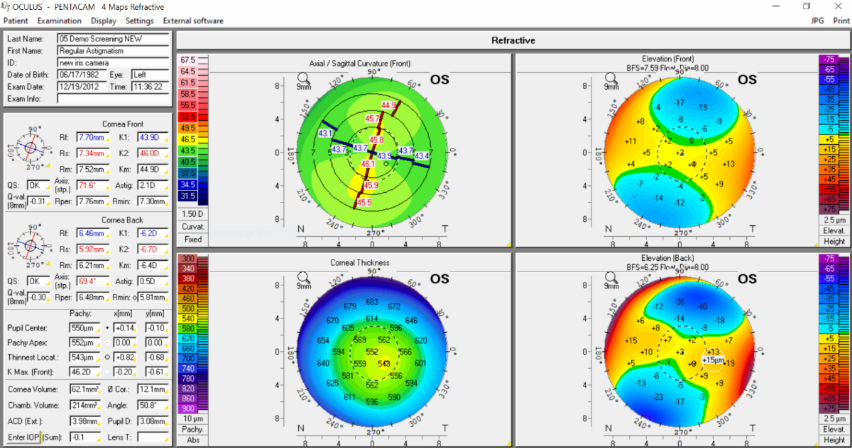The width and height of the screenshot is (852, 448).
Task: Click Height button of Elevation (Front) scale
Action: point(834,241)
